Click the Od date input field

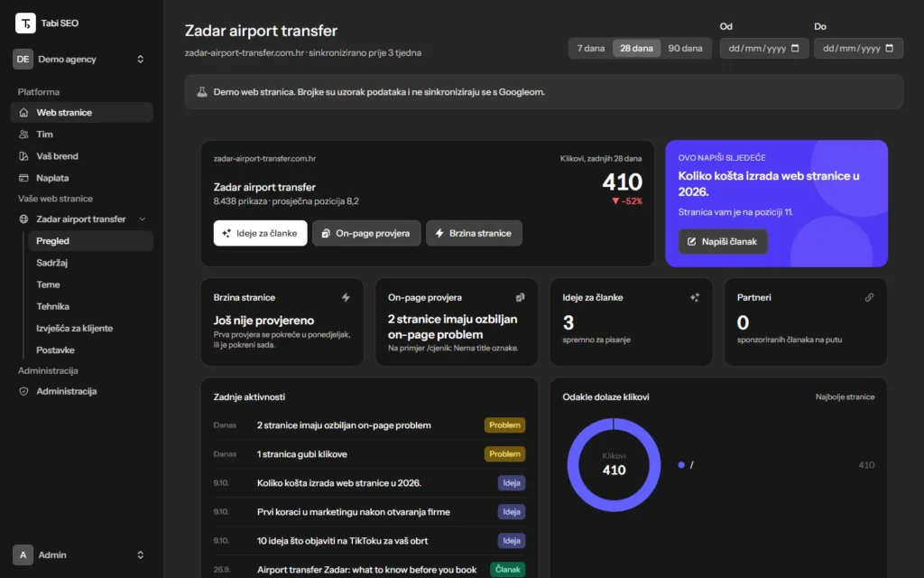[763, 49]
